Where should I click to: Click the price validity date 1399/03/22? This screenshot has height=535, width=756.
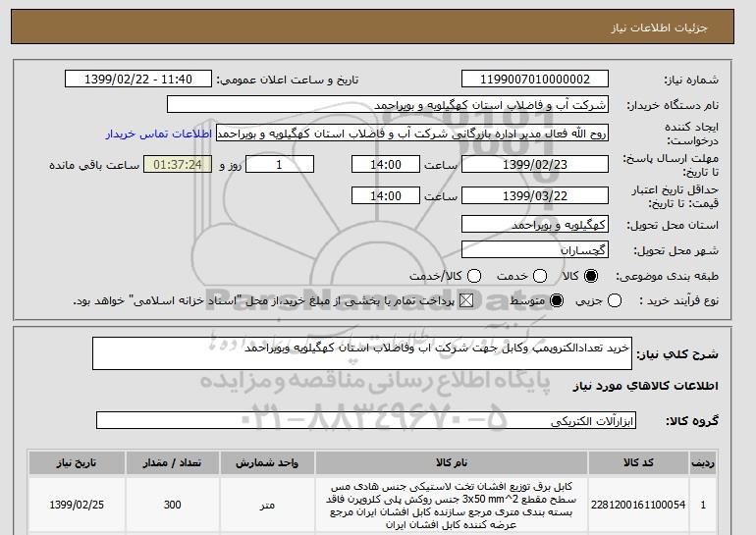535,195
